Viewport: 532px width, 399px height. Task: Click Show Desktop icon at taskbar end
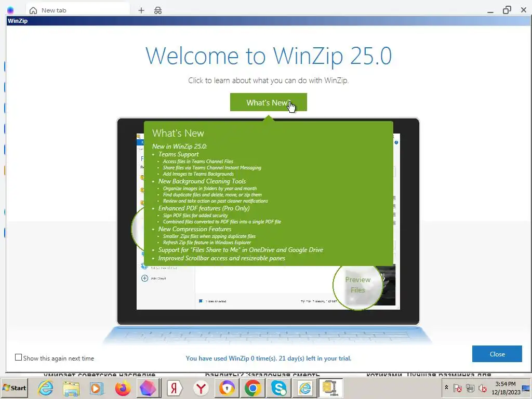(x=527, y=388)
